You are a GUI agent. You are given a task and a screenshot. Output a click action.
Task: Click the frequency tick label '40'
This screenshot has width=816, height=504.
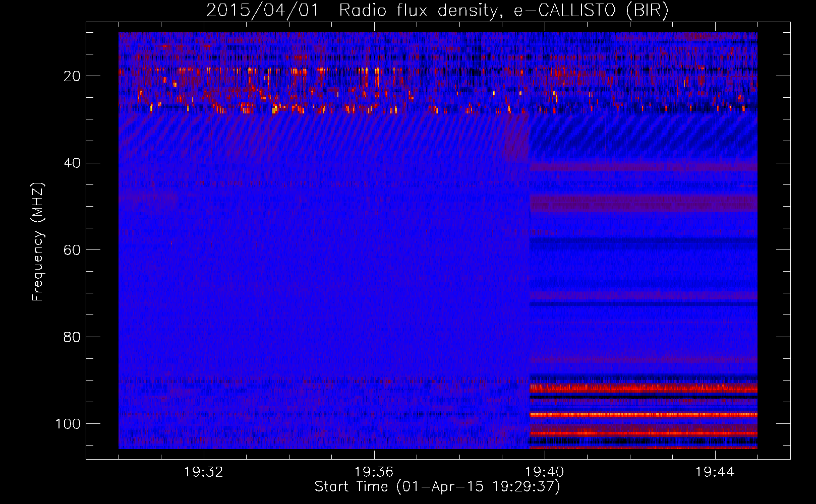[72, 163]
